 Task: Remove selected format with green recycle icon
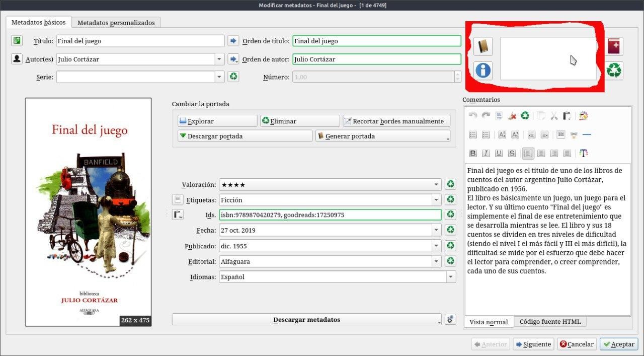[614, 70]
